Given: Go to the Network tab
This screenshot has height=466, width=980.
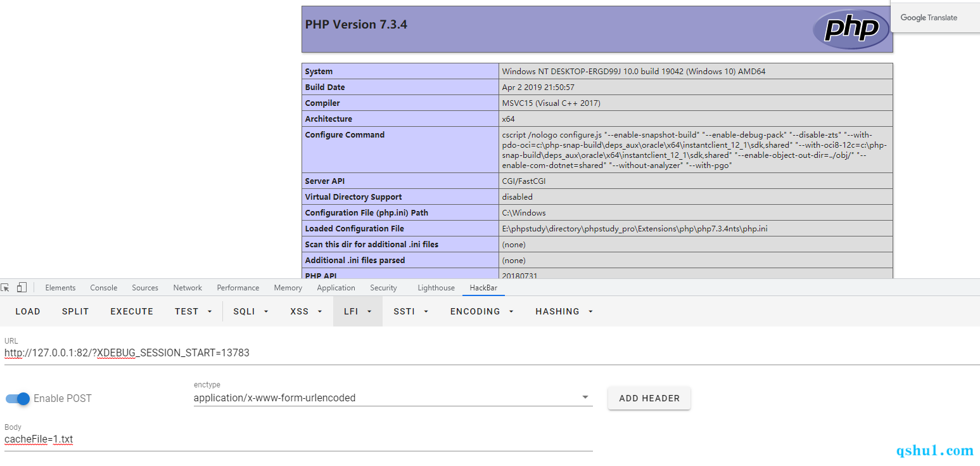Looking at the screenshot, I should 188,288.
